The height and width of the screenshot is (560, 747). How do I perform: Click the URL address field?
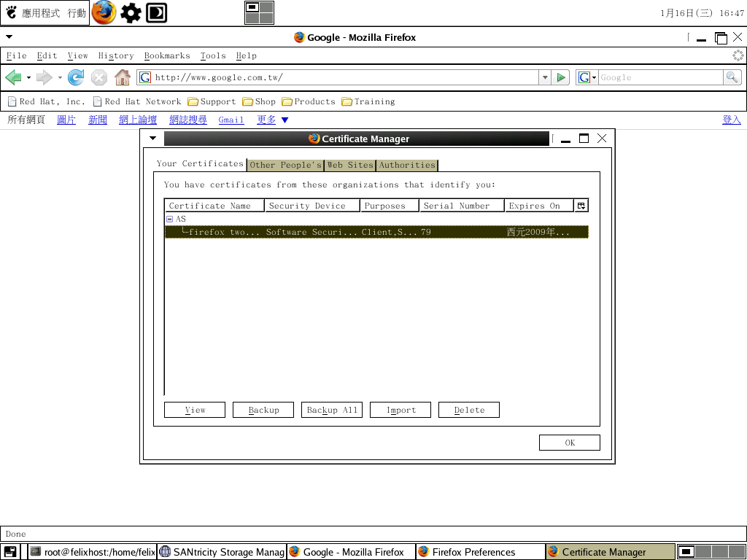[x=346, y=77]
